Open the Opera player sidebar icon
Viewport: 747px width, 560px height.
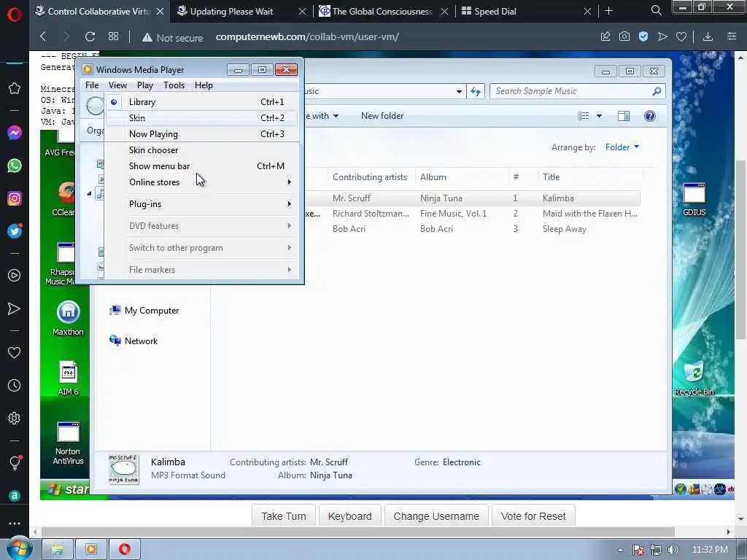click(x=15, y=275)
